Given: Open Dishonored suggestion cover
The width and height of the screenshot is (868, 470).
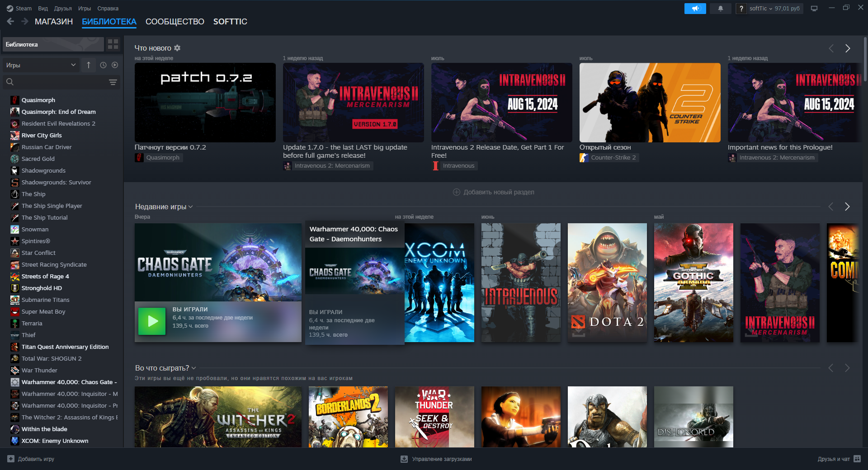Looking at the screenshot, I should click(x=693, y=417).
